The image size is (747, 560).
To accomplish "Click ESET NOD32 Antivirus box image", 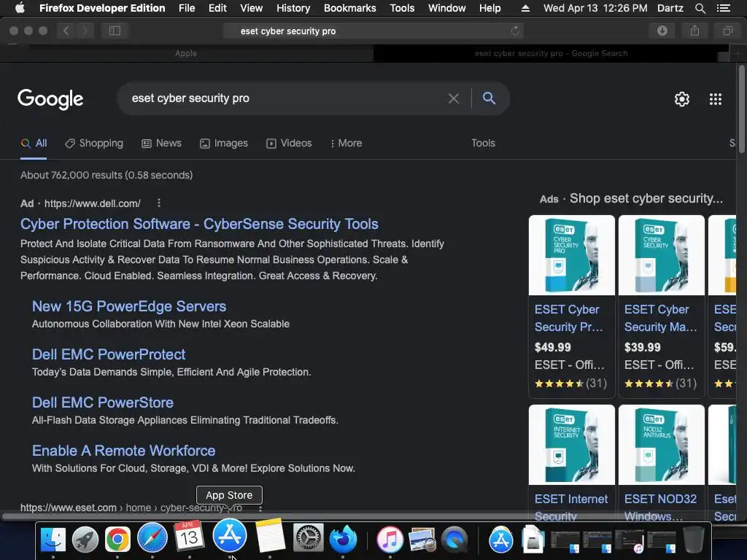I will tap(661, 445).
